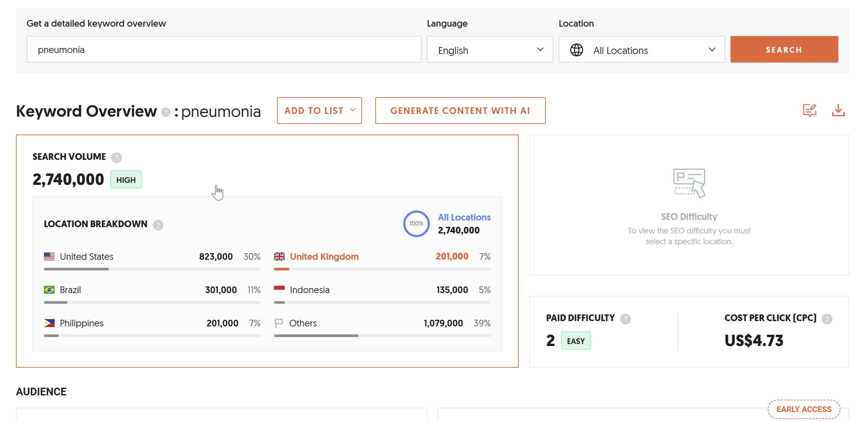Click the orange Search button
Screen dimensions: 868x421
[784, 50]
